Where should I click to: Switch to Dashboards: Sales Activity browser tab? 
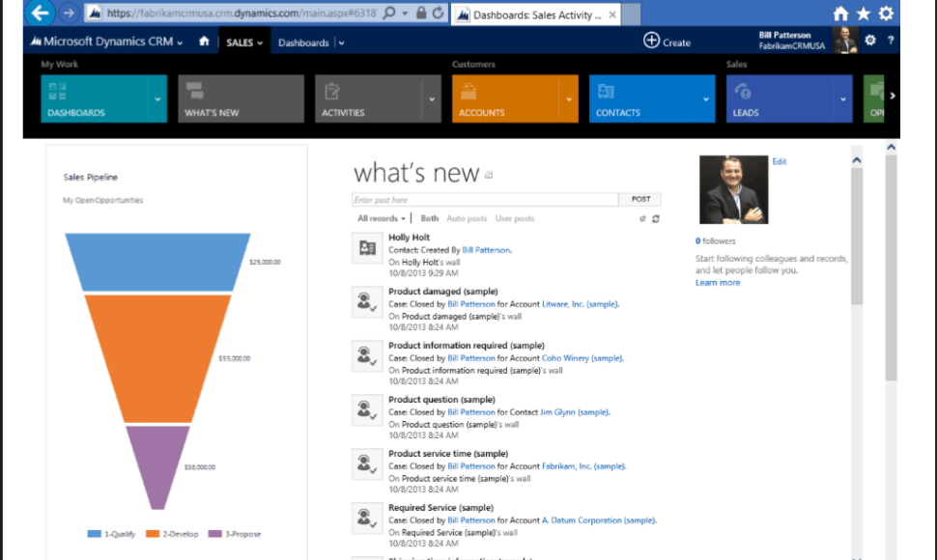tap(535, 14)
